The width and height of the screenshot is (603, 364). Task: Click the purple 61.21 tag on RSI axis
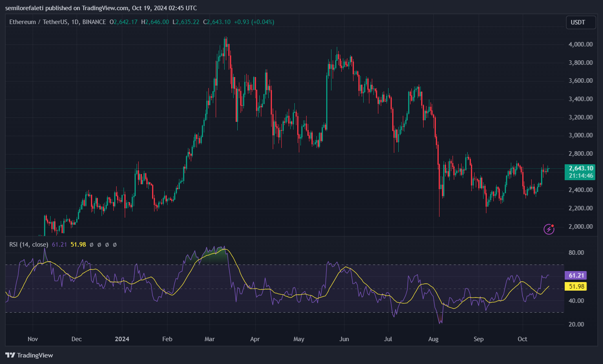[576, 276]
